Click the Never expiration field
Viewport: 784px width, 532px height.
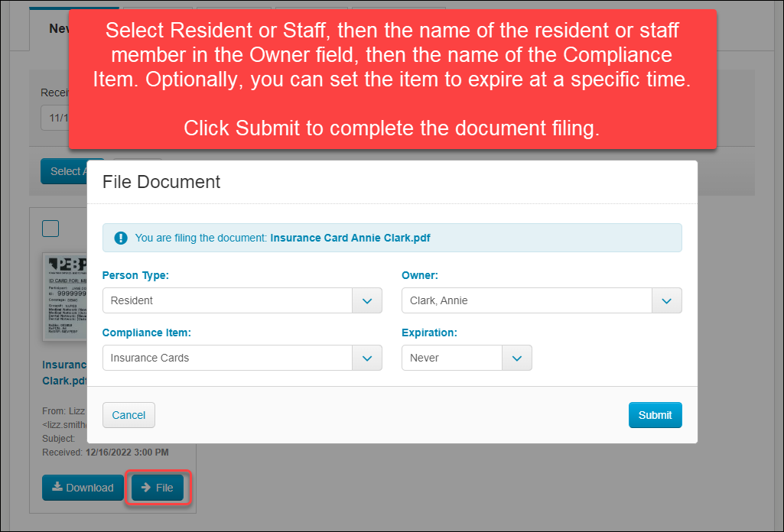click(451, 358)
